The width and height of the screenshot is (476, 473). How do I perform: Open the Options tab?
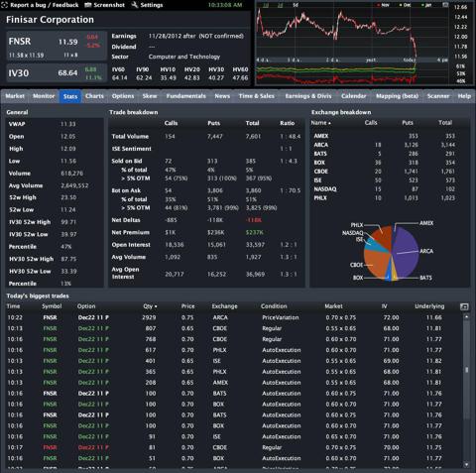coord(123,96)
